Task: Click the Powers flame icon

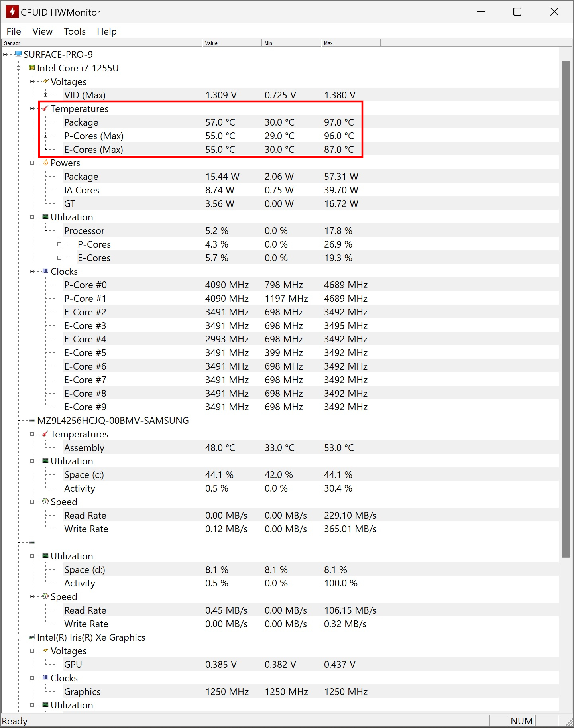Action: 45,163
